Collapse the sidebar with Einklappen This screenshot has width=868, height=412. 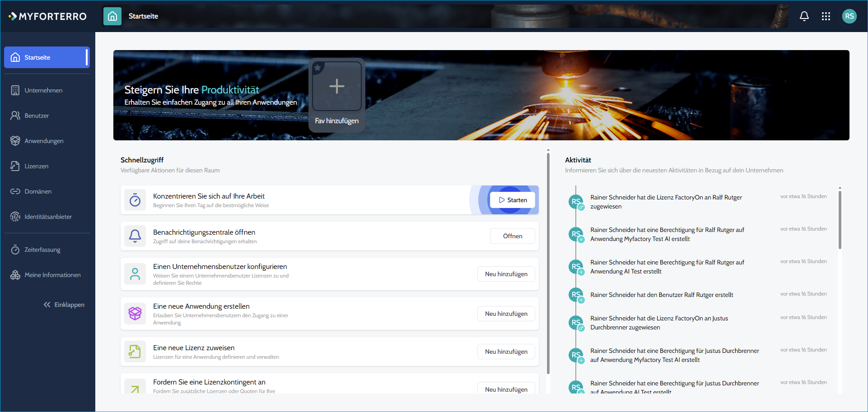64,305
